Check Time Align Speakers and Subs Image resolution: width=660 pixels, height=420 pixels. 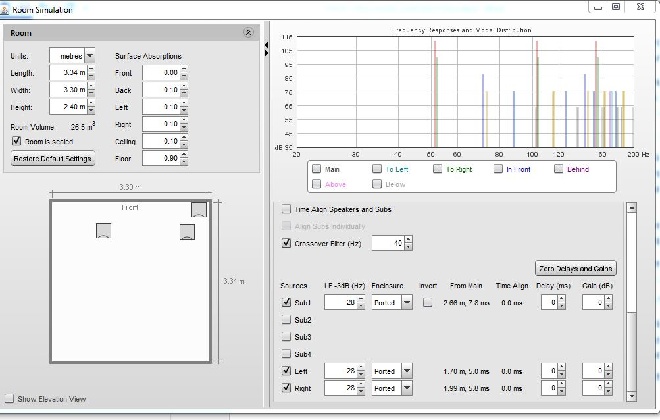click(286, 209)
